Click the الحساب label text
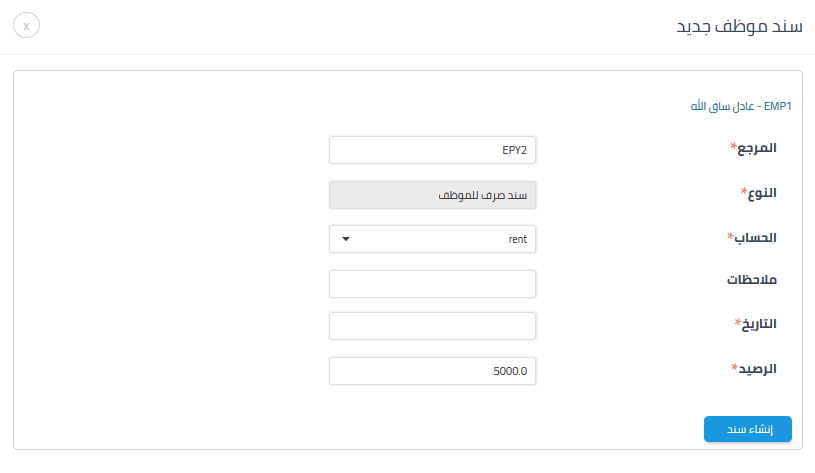Screen dimensions: 815x473 point(756,238)
